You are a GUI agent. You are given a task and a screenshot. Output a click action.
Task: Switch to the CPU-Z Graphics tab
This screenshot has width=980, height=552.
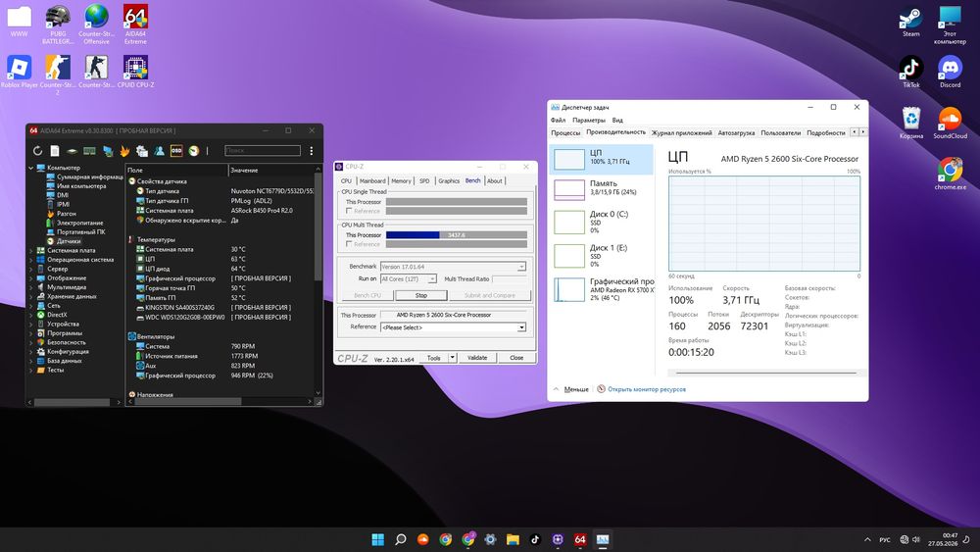[x=449, y=180]
